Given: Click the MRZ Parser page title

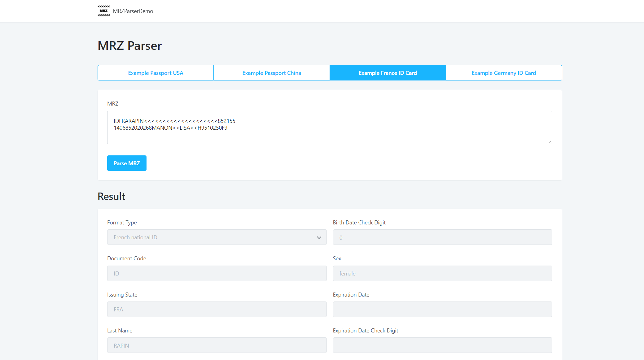Looking at the screenshot, I should 129,46.
